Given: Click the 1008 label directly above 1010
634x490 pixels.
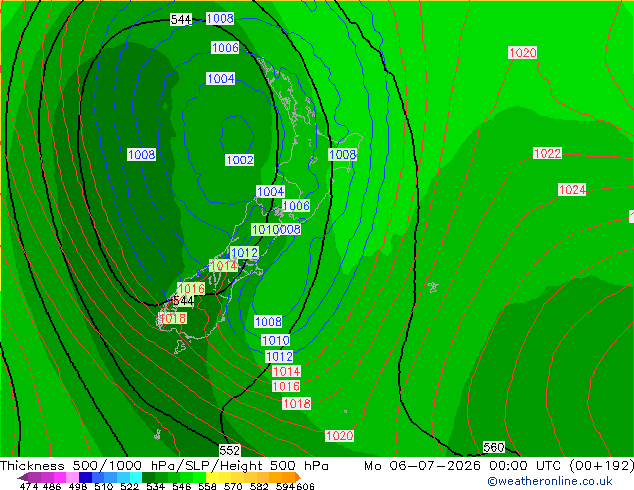Looking at the screenshot, I should click(x=268, y=322).
